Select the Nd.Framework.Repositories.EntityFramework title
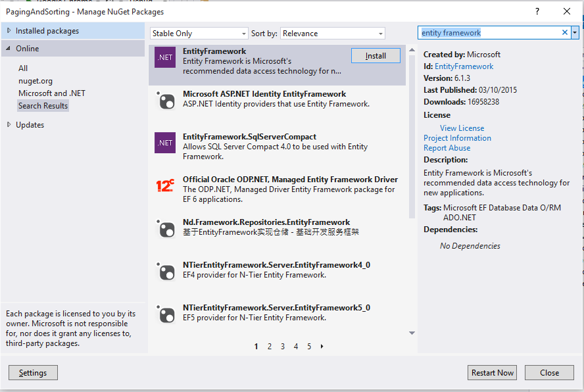584x392 pixels. (x=266, y=222)
